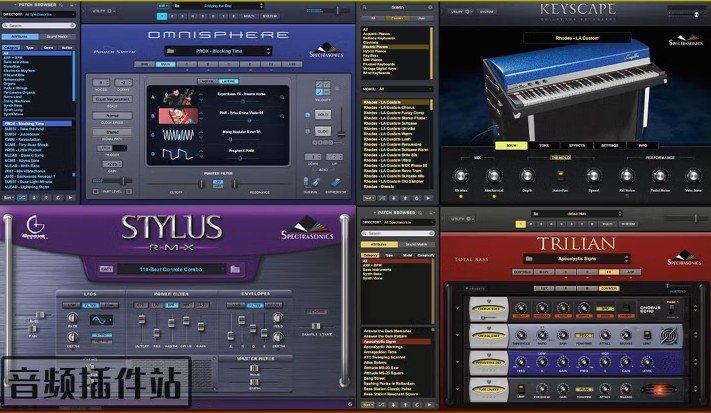The width and height of the screenshot is (711, 413).
Task: Click the refresh icon in Omnisphere patch browser
Action: [x=58, y=198]
